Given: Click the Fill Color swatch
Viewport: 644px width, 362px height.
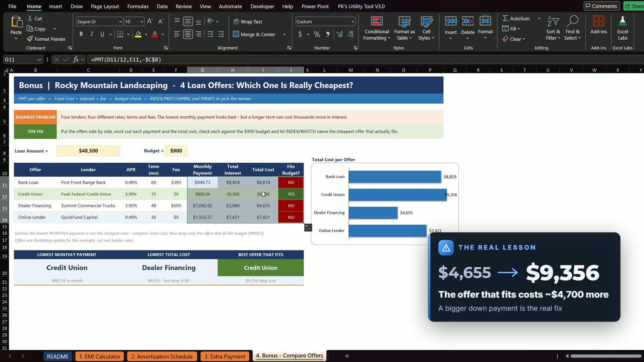Looking at the screenshot, I should pyautogui.click(x=138, y=34).
